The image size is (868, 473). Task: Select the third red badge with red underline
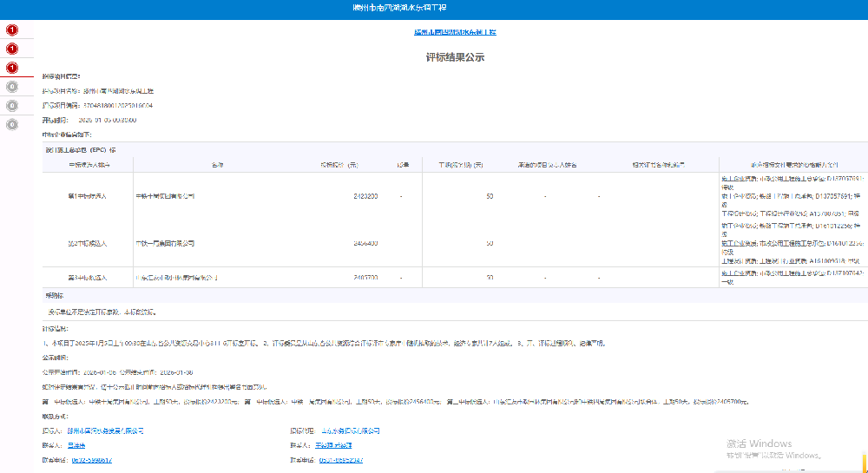tap(12, 68)
